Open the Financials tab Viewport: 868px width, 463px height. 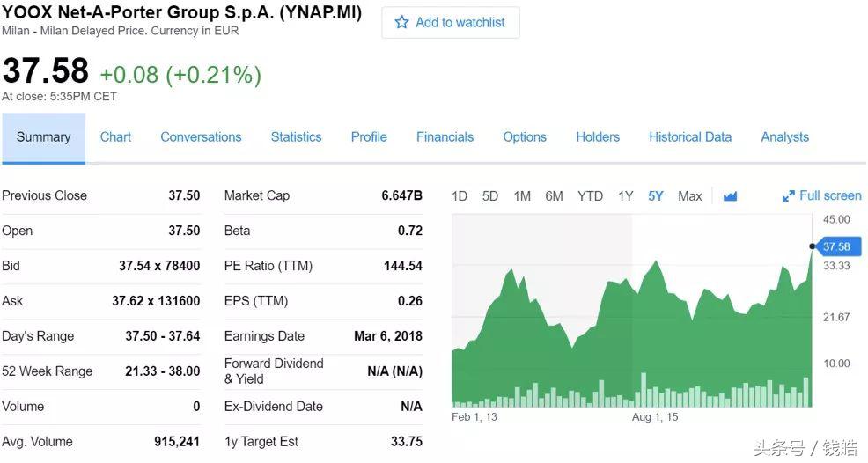coord(445,137)
